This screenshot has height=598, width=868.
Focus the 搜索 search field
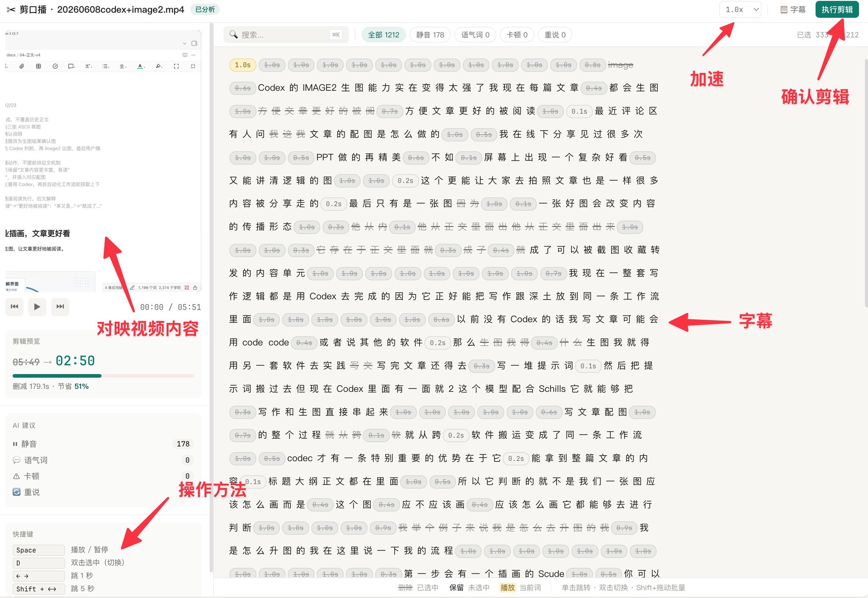coord(286,35)
